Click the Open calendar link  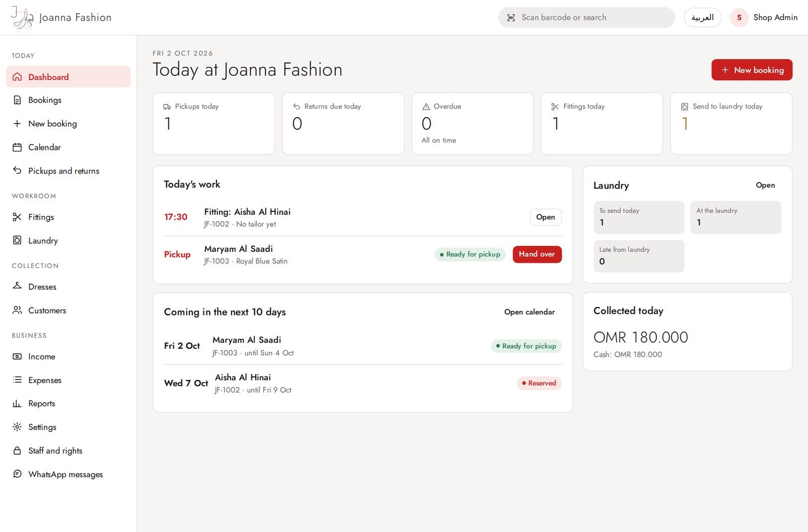click(x=529, y=312)
